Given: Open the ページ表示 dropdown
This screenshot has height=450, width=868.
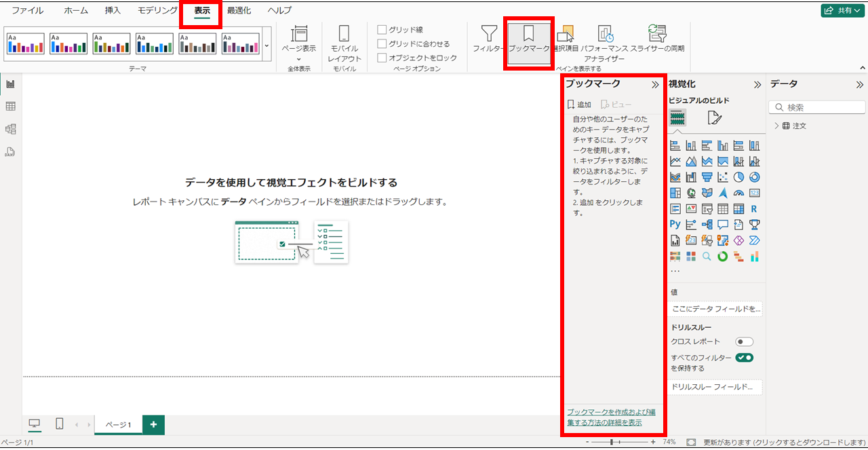Looking at the screenshot, I should point(298,44).
